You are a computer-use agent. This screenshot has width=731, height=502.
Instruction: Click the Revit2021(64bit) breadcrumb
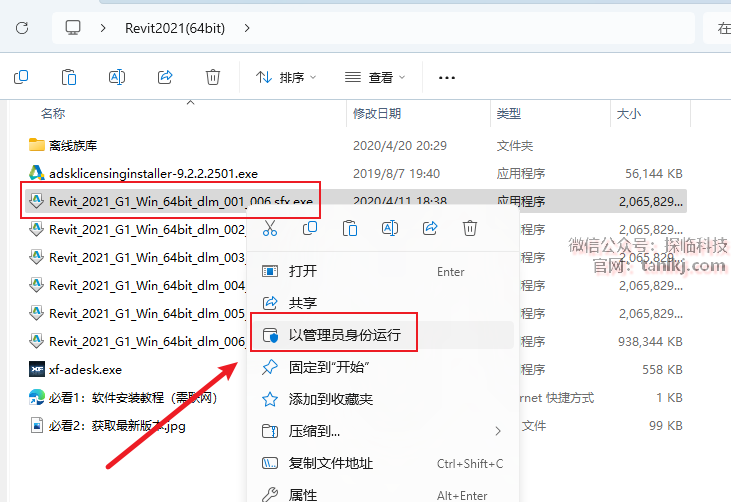(x=175, y=28)
